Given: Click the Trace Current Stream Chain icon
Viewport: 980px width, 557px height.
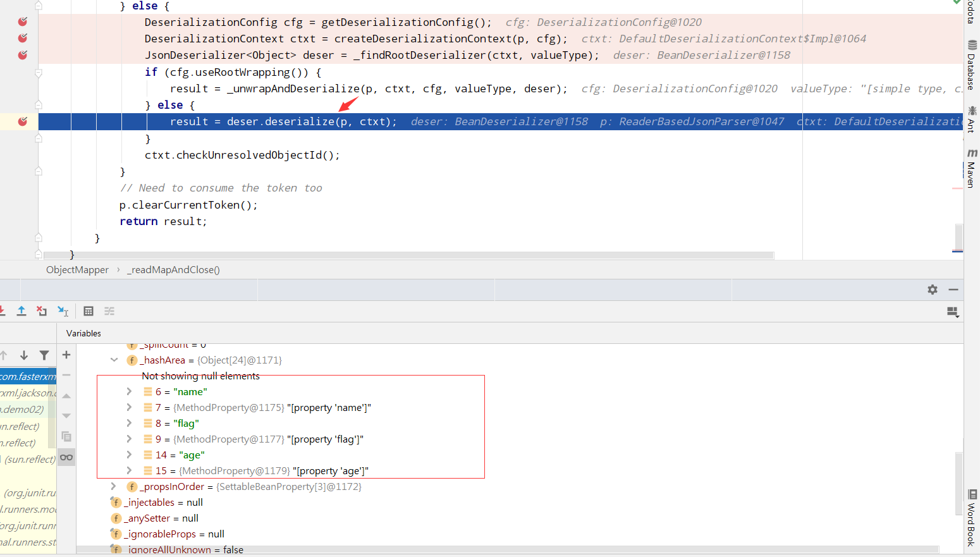Looking at the screenshot, I should (x=109, y=311).
